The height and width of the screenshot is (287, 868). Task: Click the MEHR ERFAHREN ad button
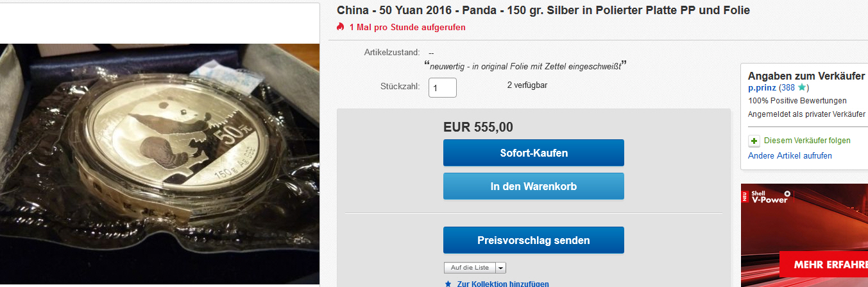point(824,264)
